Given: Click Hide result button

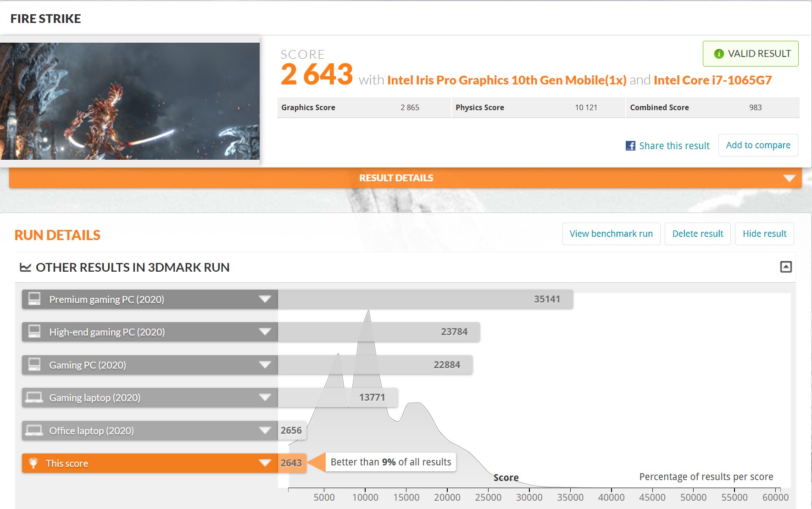Looking at the screenshot, I should pyautogui.click(x=764, y=234).
